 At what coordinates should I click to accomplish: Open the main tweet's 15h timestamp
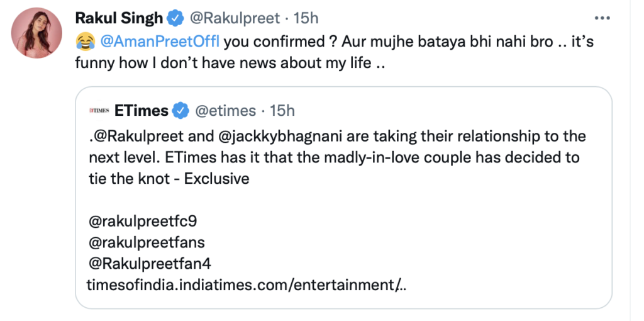point(306,19)
